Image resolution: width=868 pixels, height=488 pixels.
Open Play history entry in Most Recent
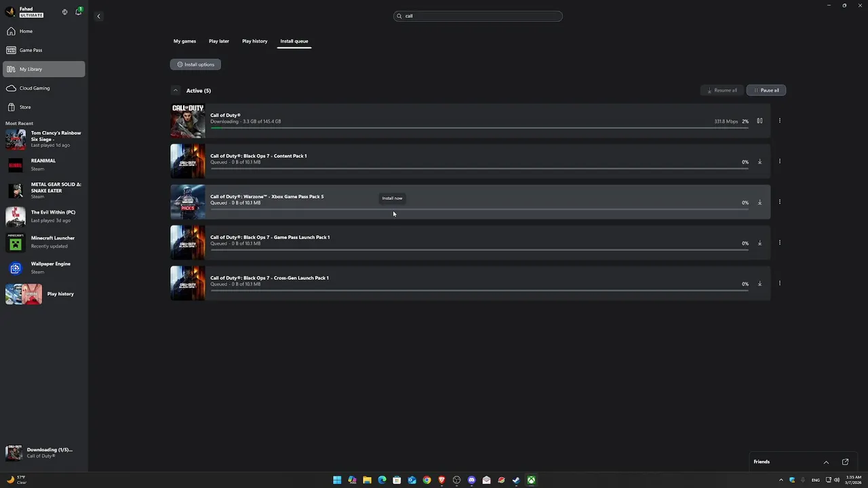pos(44,293)
